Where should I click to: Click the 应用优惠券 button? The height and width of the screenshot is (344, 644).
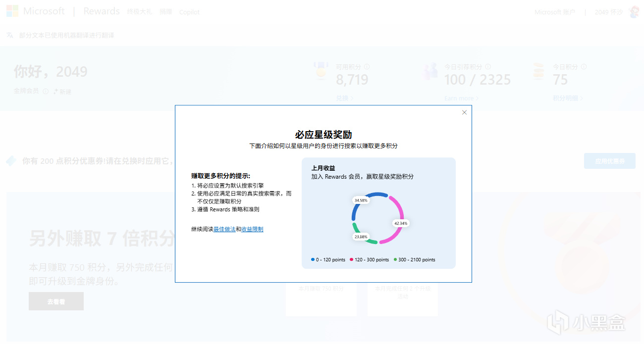click(610, 161)
